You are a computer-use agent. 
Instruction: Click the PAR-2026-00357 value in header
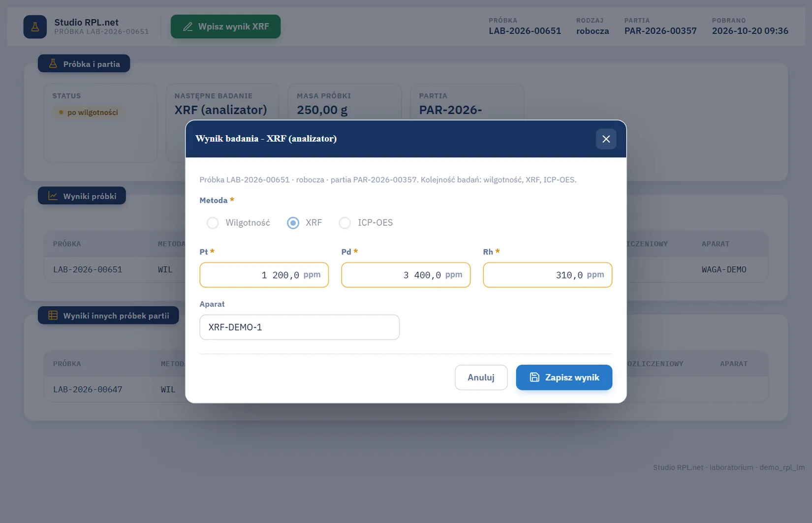tap(660, 31)
